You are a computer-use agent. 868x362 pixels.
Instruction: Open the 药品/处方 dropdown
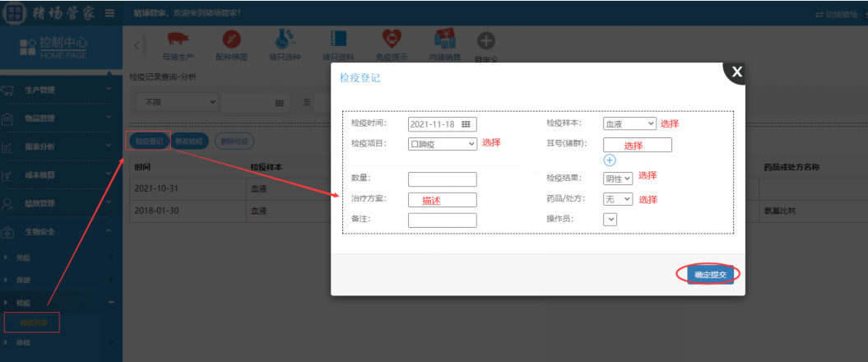tap(617, 199)
